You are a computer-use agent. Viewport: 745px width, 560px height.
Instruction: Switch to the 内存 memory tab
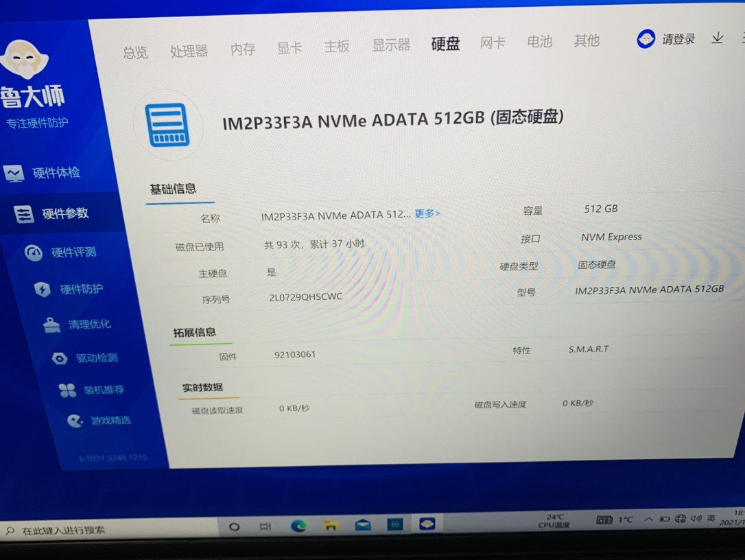click(x=243, y=49)
